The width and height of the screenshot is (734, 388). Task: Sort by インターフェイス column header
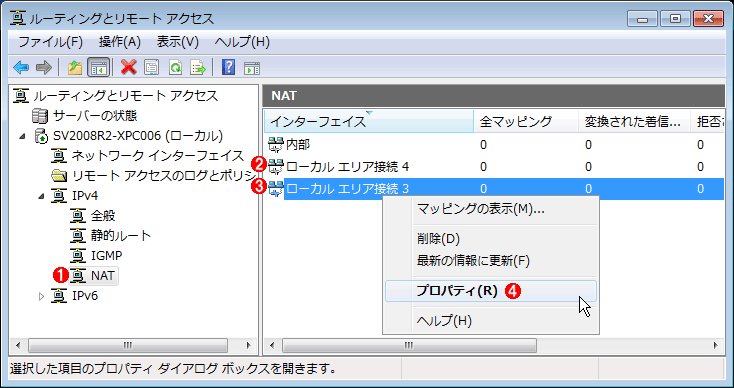368,122
